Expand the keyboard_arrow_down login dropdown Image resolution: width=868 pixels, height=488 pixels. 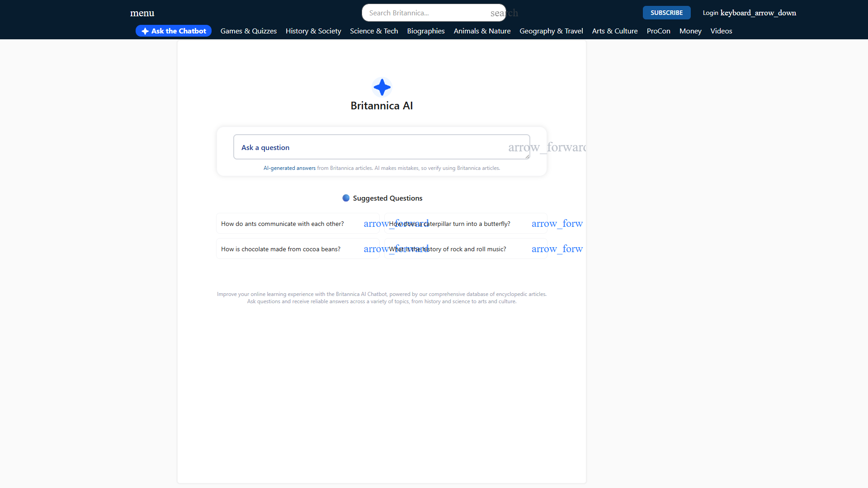click(x=758, y=13)
